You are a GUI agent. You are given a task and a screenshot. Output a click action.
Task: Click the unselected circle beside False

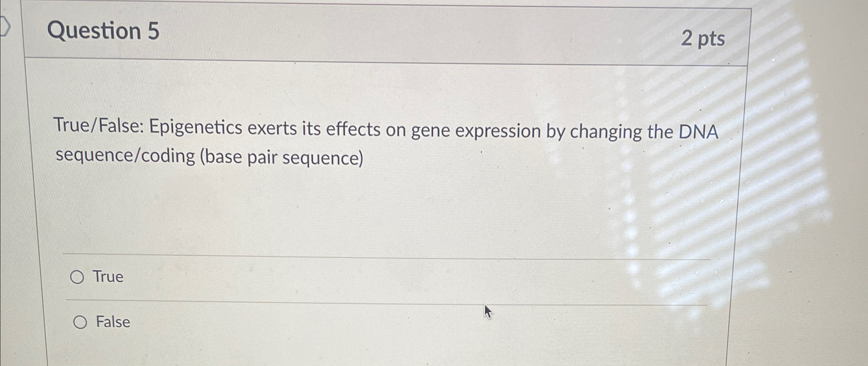pyautogui.click(x=81, y=321)
